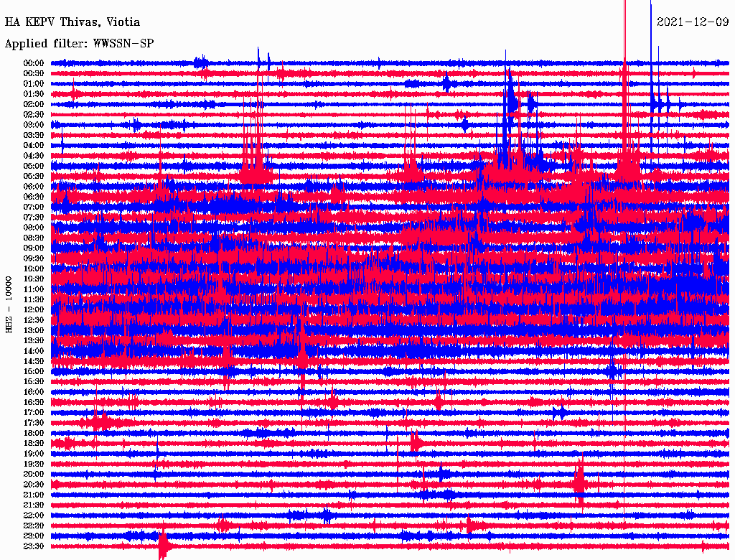Viewport: 735px width, 560px height.
Task: Select the 05:30 time label
Action: click(x=34, y=176)
